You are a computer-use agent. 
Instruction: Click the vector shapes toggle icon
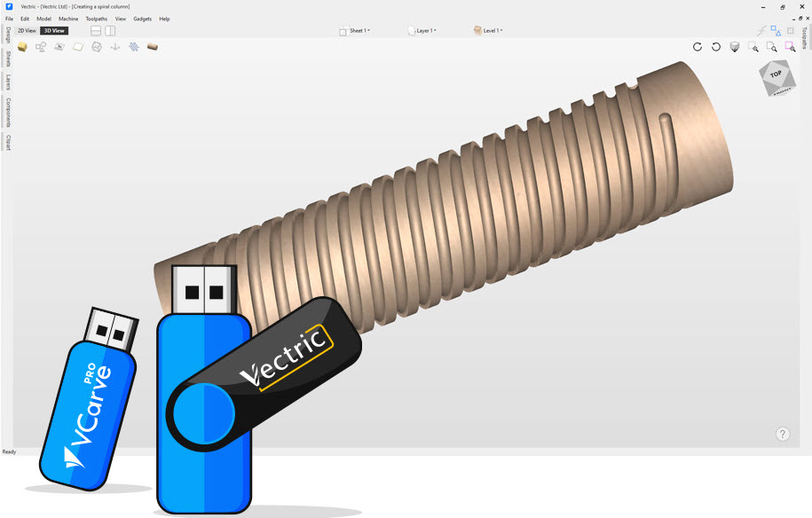[41, 47]
